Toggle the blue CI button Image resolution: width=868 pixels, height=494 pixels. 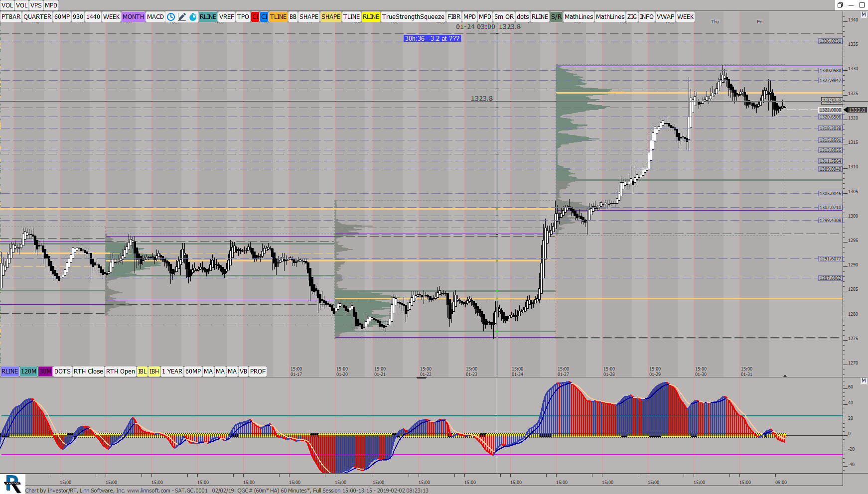[264, 17]
